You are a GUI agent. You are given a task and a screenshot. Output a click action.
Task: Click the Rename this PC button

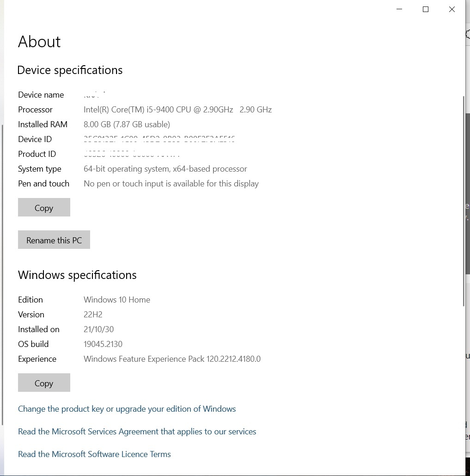point(54,240)
